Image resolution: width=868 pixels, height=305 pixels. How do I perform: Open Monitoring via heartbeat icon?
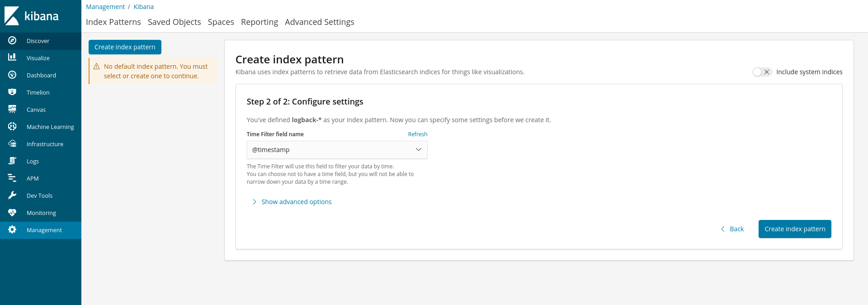12,212
